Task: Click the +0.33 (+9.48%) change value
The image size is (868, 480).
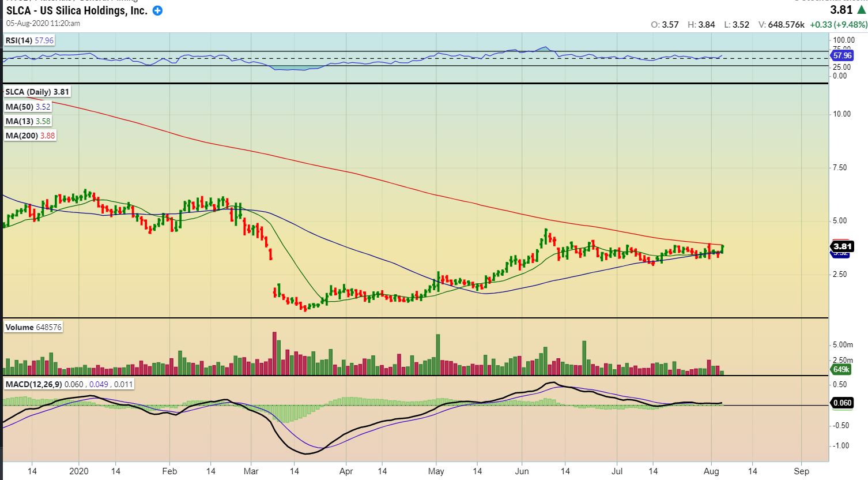Action: 838,25
